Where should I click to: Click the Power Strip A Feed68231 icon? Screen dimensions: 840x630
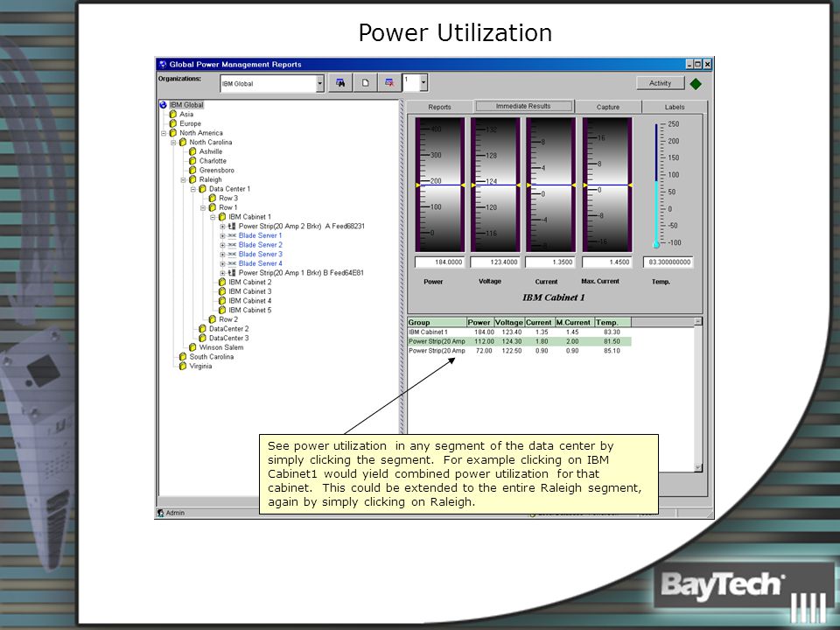pos(232,226)
